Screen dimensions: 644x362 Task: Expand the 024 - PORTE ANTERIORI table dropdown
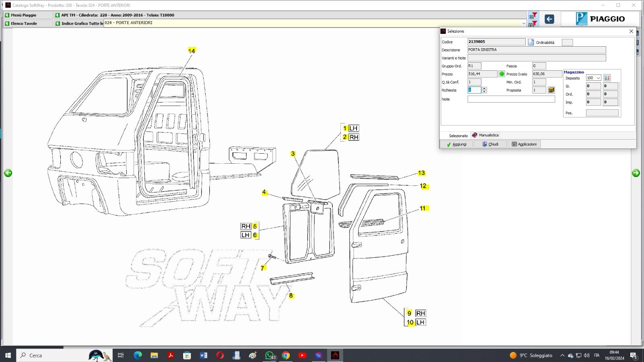(523, 23)
